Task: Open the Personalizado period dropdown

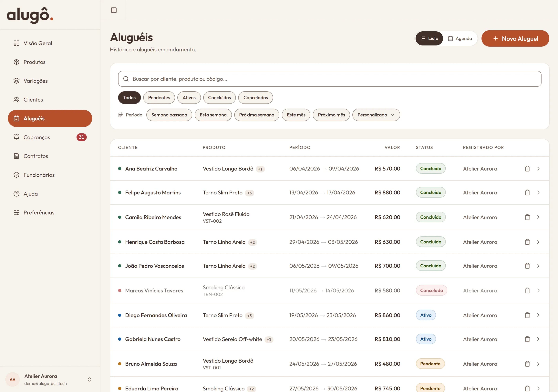Action: [x=376, y=115]
